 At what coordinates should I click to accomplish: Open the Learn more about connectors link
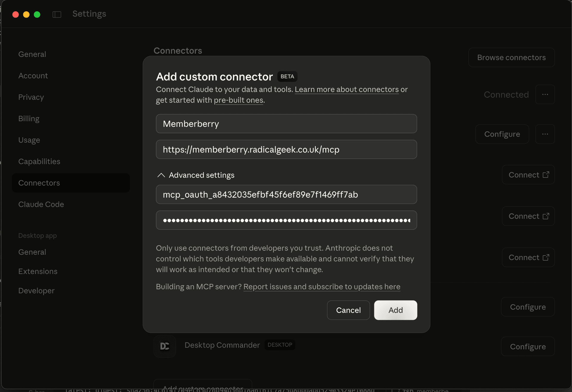(x=346, y=89)
